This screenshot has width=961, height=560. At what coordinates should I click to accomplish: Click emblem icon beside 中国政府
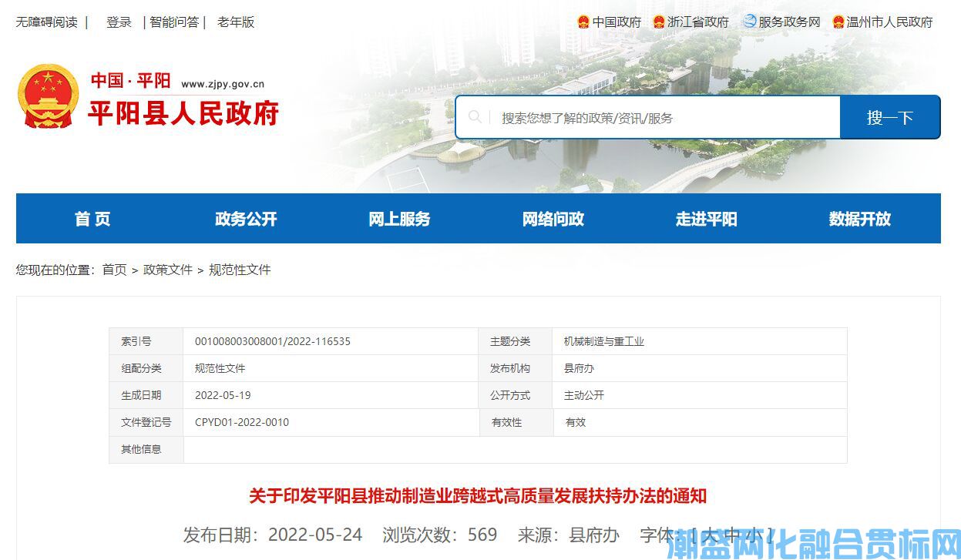tap(583, 22)
